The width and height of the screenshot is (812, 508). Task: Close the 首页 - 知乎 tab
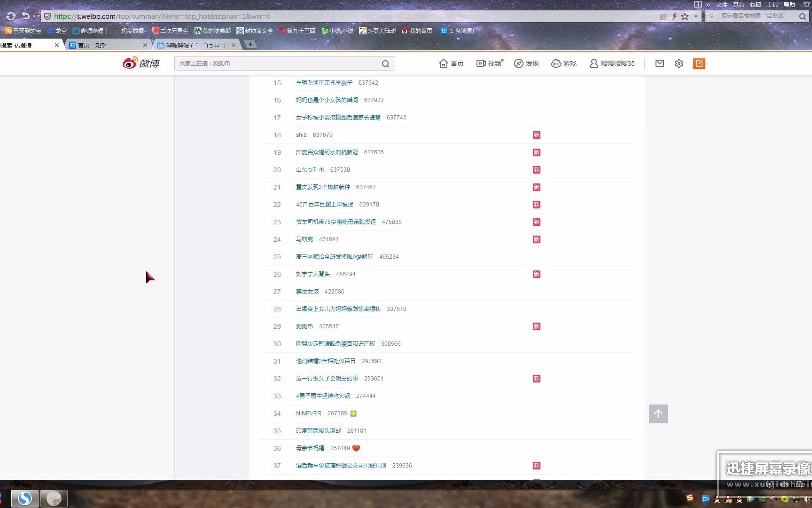click(145, 45)
